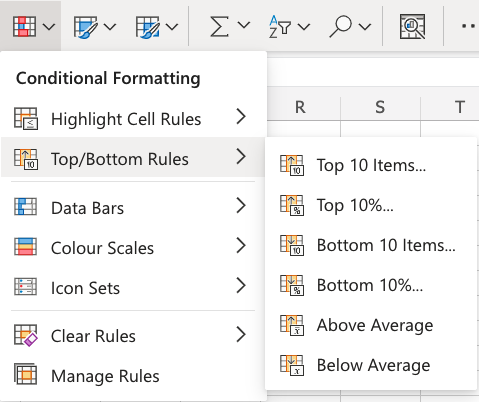The image size is (479, 402).
Task: Click the AutoSum sigma icon
Action: [x=219, y=26]
